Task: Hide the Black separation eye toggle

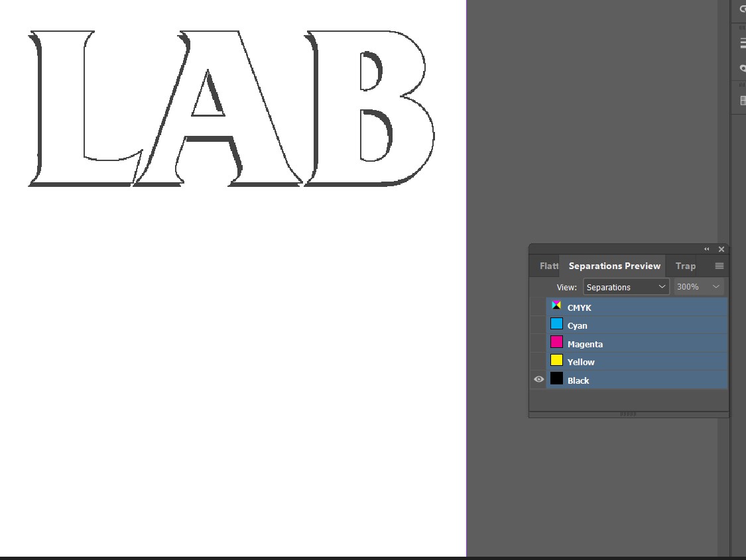Action: coord(538,378)
